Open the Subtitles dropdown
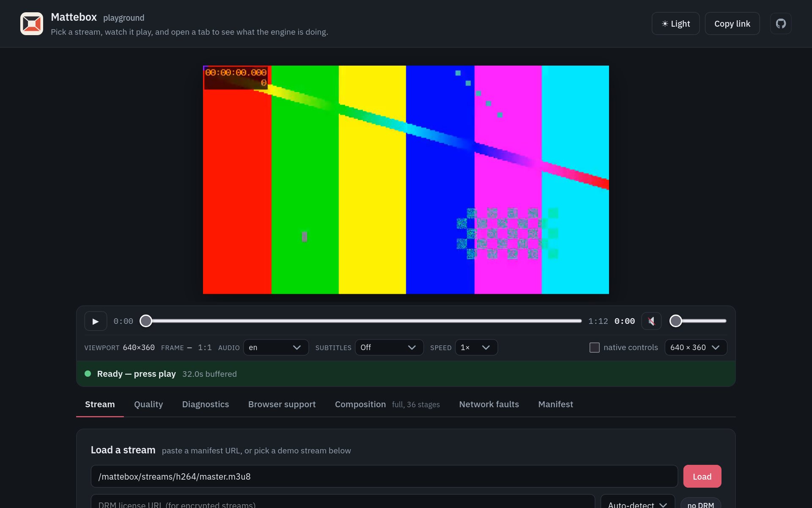The width and height of the screenshot is (812, 508). [389, 348]
